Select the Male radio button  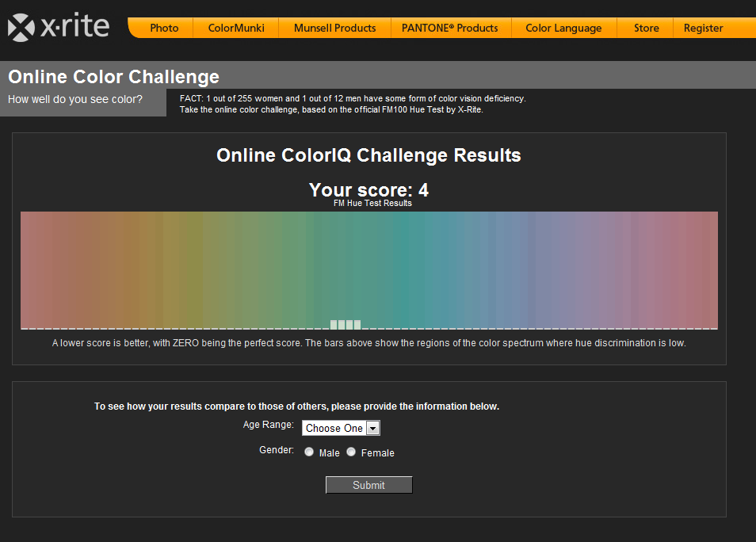tap(309, 452)
